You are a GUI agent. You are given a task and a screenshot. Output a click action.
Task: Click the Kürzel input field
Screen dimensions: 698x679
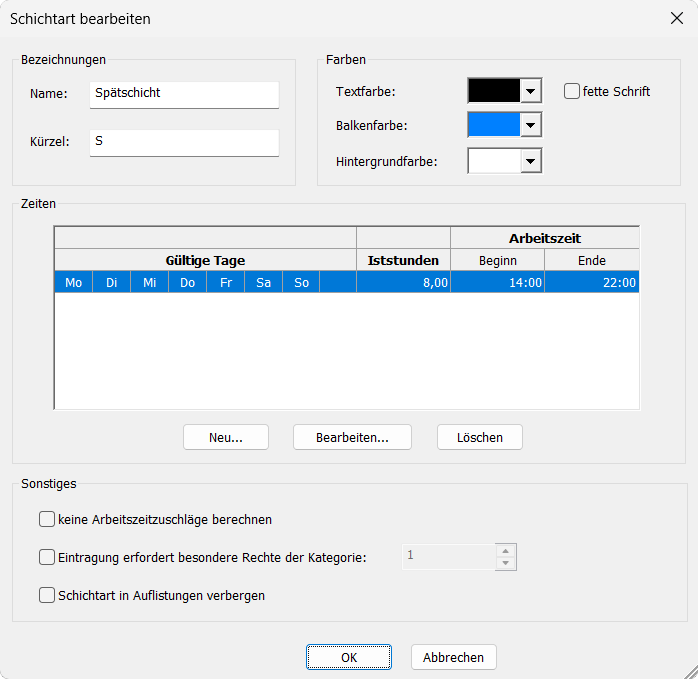184,142
